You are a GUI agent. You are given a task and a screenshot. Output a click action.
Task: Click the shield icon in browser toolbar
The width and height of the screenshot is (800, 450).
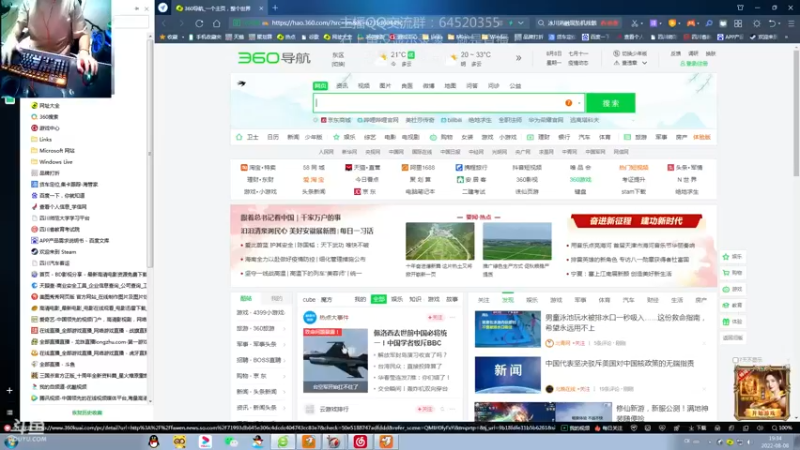pos(672,23)
